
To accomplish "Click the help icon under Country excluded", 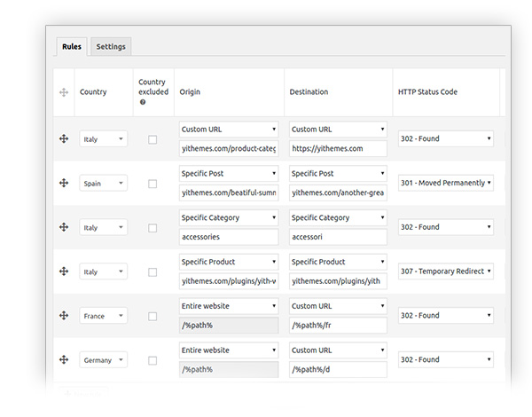I will click(143, 102).
